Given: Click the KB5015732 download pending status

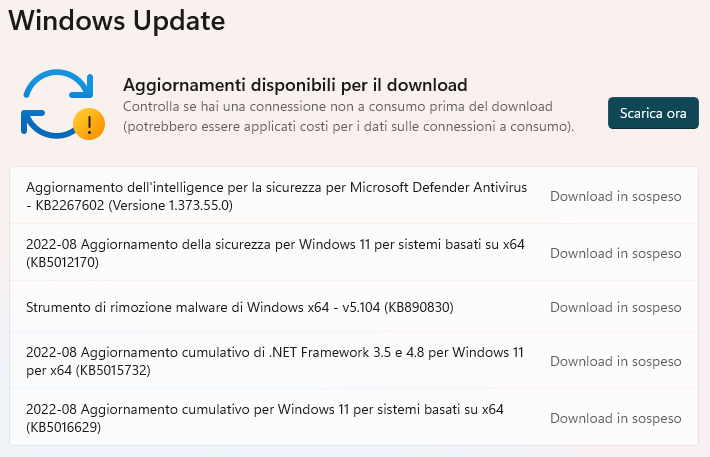Looking at the screenshot, I should point(615,361).
